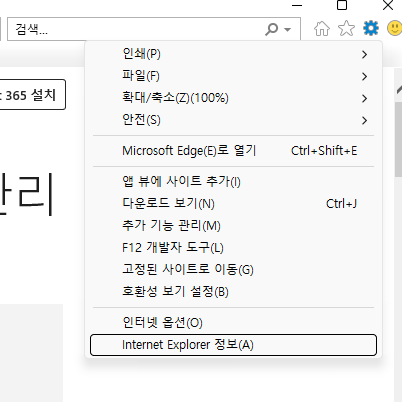402x402 pixels.
Task: Click the scrollbar up arrow
Action: [x=399, y=89]
